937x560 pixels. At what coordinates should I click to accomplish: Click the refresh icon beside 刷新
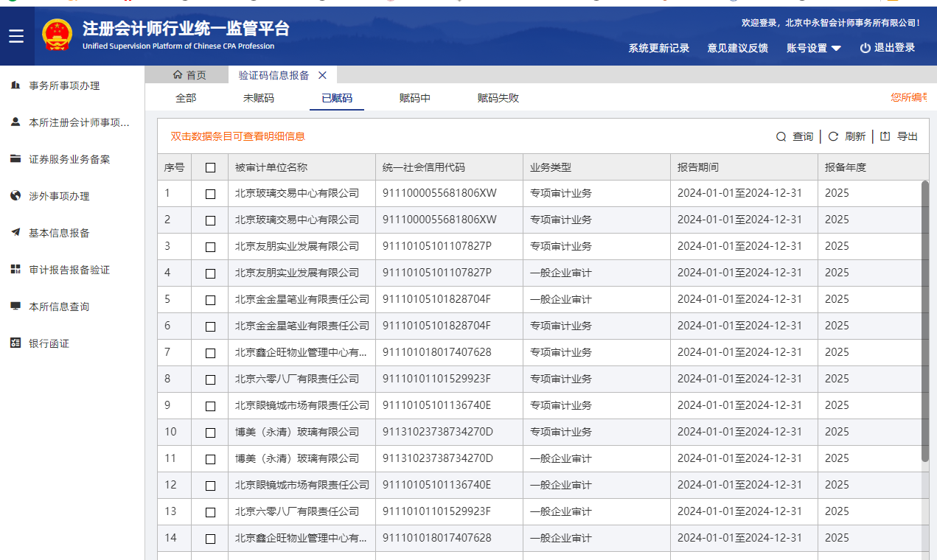tap(833, 136)
